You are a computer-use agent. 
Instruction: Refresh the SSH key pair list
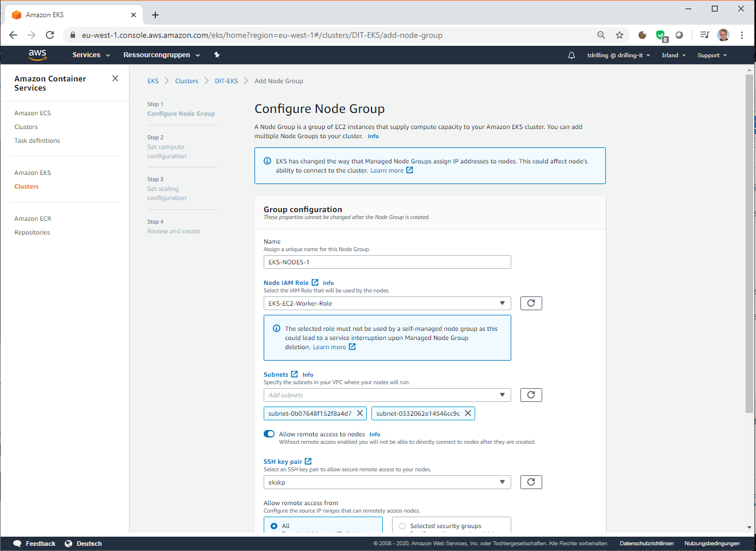tap(531, 482)
